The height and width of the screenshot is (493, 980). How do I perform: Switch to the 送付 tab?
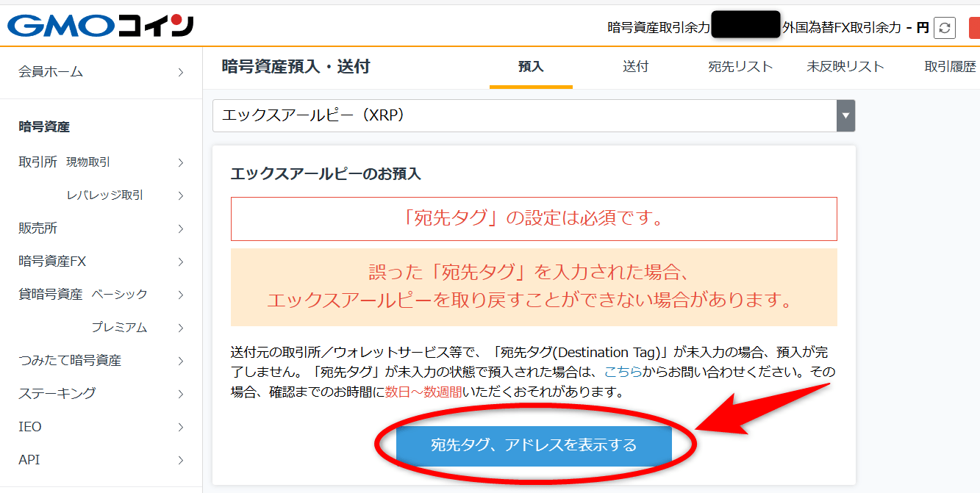[636, 67]
